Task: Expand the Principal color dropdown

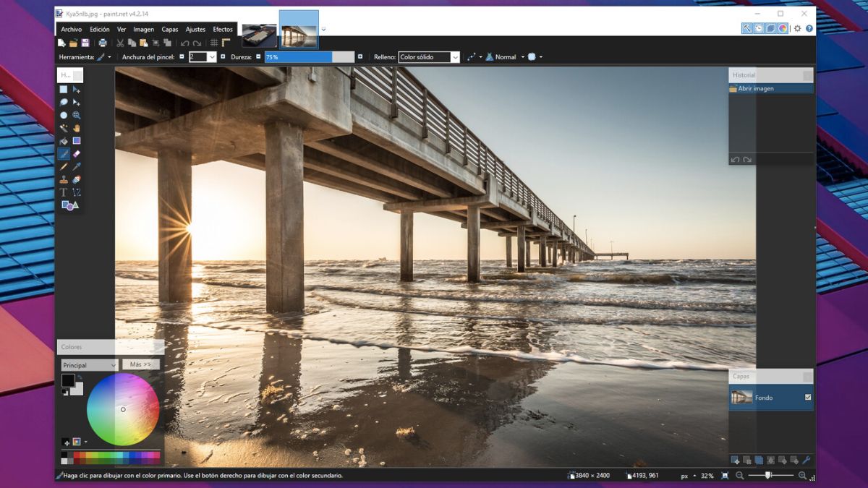Action: click(x=90, y=365)
